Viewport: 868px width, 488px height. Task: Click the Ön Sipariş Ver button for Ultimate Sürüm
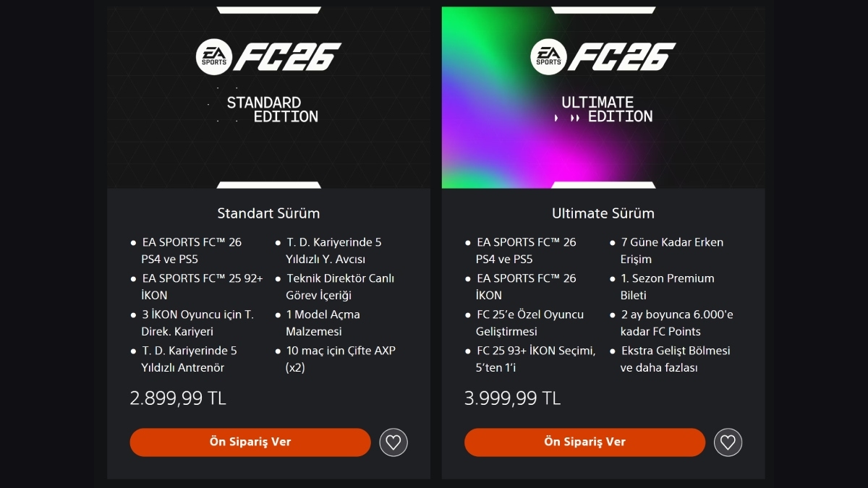[584, 442]
